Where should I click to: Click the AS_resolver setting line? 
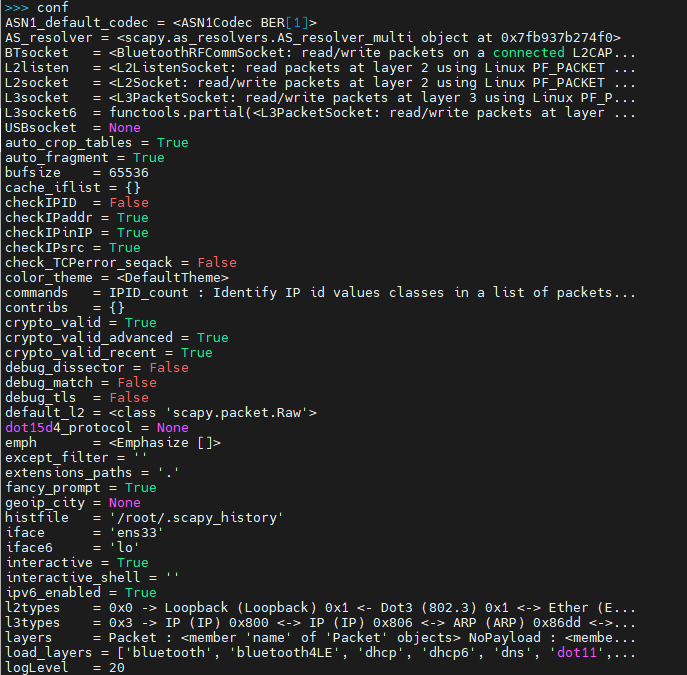point(313,38)
